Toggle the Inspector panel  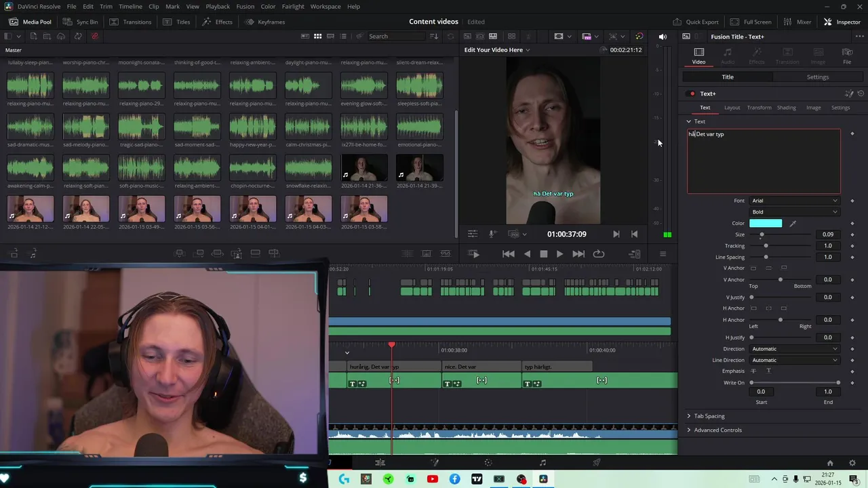(x=842, y=22)
